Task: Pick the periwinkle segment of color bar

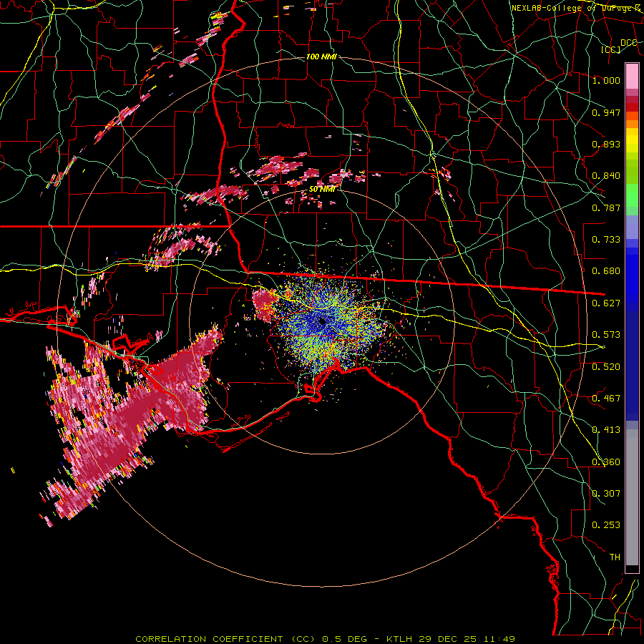Action: pos(632,227)
